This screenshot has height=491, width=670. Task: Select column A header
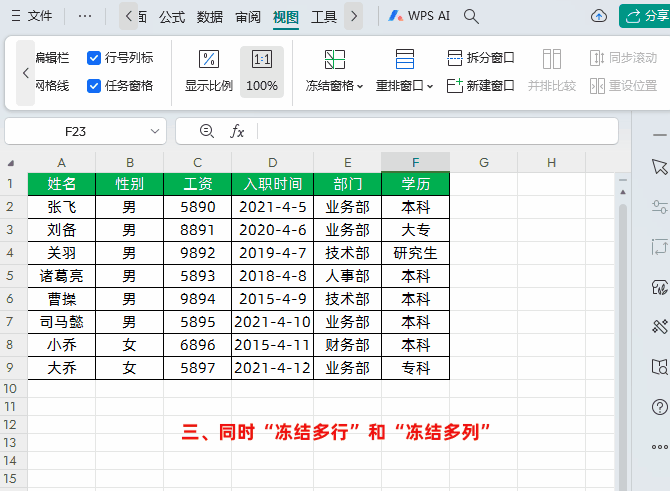click(x=62, y=163)
